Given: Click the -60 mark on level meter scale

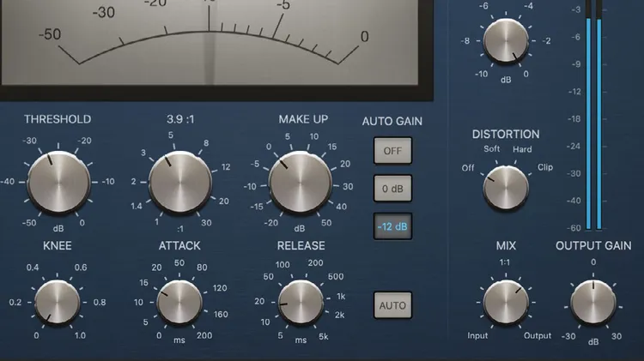Looking at the screenshot, I should point(574,228).
